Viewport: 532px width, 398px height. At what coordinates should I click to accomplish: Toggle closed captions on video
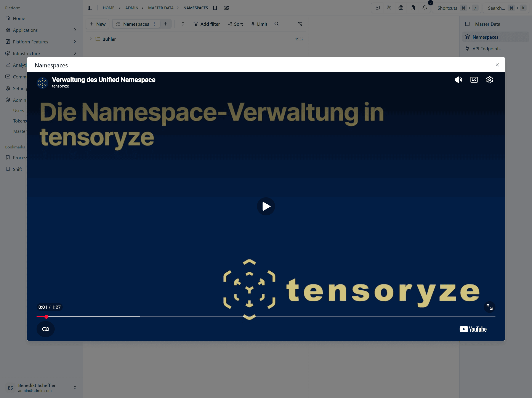coord(474,80)
